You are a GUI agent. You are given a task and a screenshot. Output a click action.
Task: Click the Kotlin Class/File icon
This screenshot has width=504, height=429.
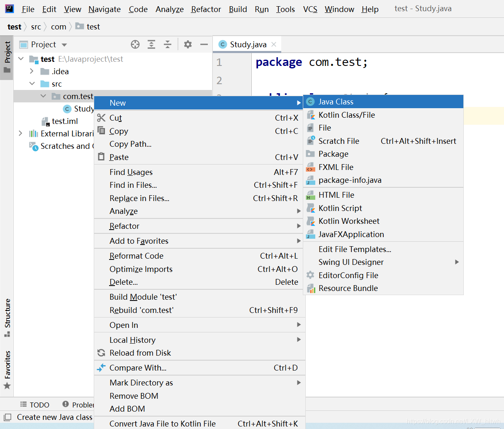point(310,115)
